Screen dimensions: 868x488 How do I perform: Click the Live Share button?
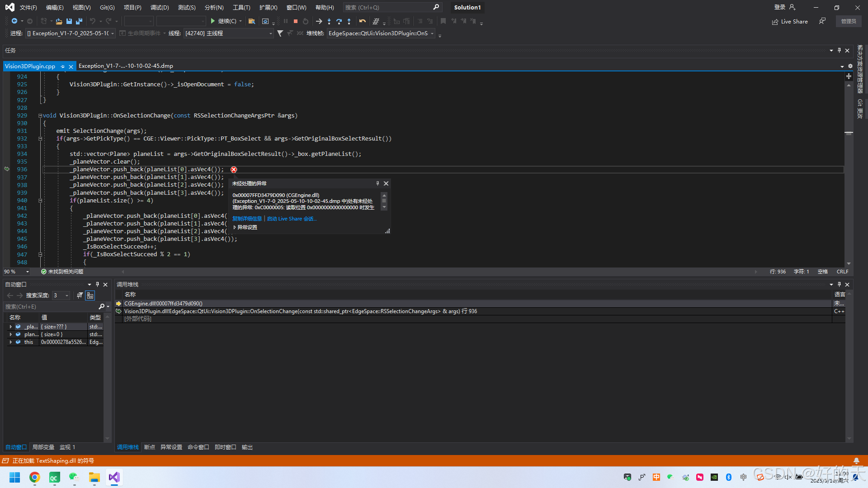(x=790, y=21)
